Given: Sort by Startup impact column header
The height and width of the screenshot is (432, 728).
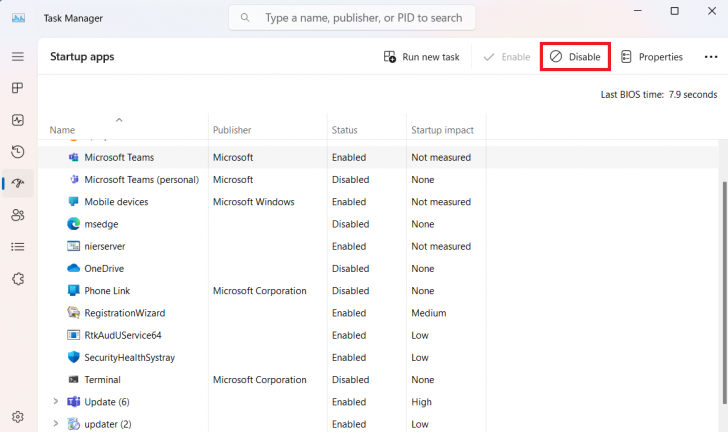Looking at the screenshot, I should (442, 130).
